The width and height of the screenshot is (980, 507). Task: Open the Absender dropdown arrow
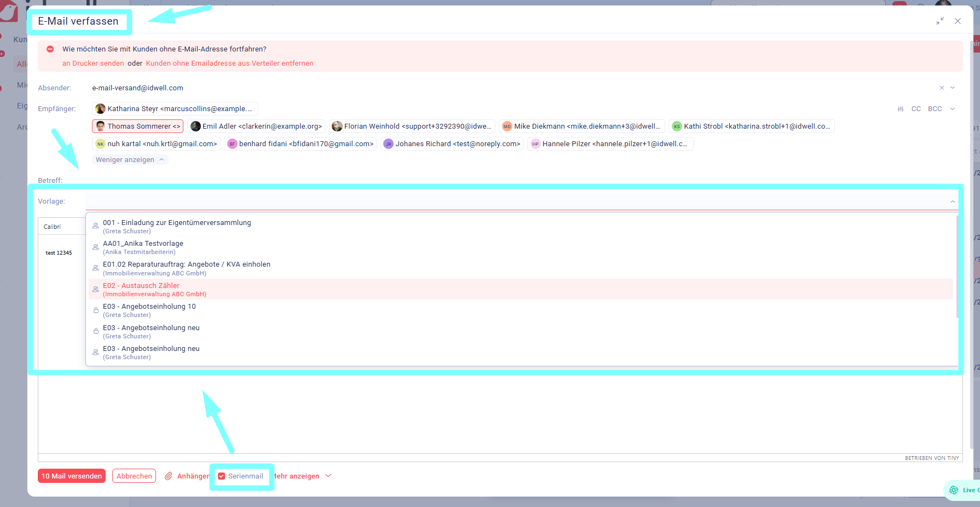coord(953,88)
